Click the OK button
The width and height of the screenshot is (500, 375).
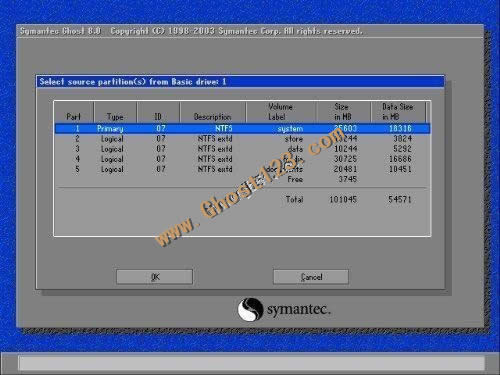(154, 277)
